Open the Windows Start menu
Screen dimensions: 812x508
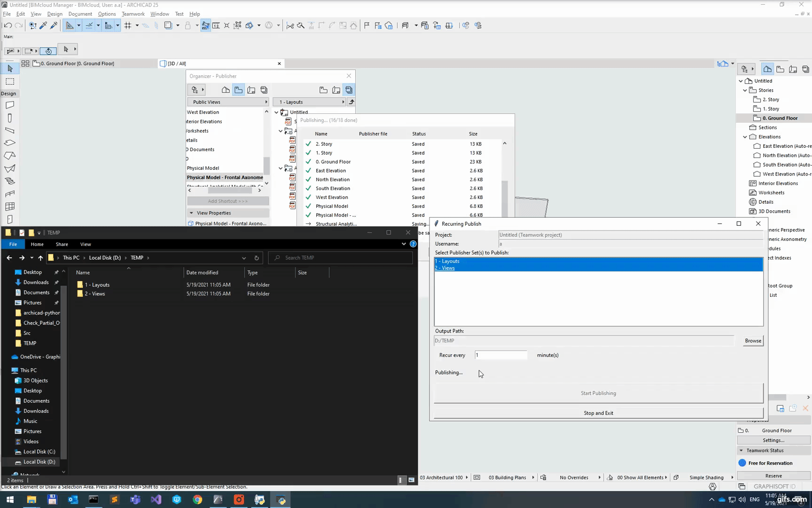[x=10, y=500]
